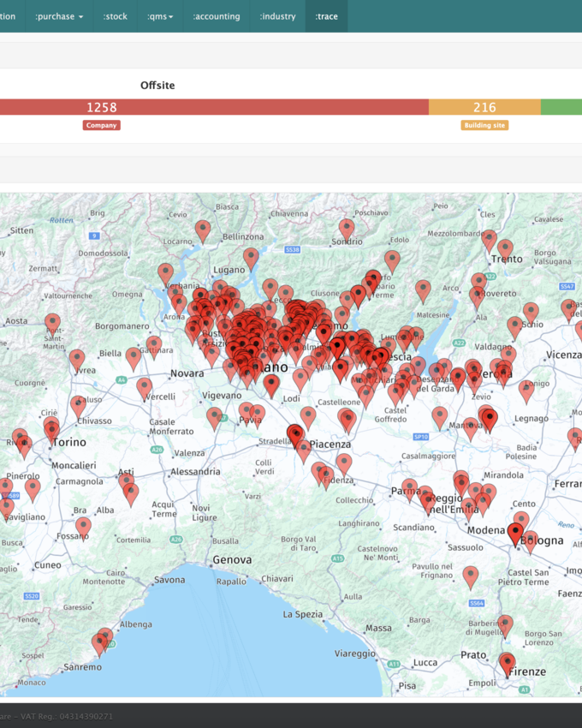Go to the :stock section
The height and width of the screenshot is (728, 582).
[x=115, y=16]
